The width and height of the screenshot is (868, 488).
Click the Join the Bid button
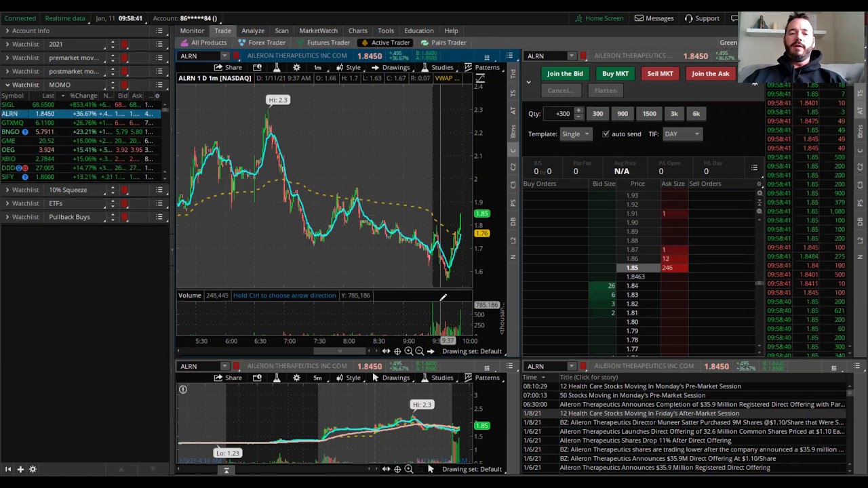[x=565, y=74]
